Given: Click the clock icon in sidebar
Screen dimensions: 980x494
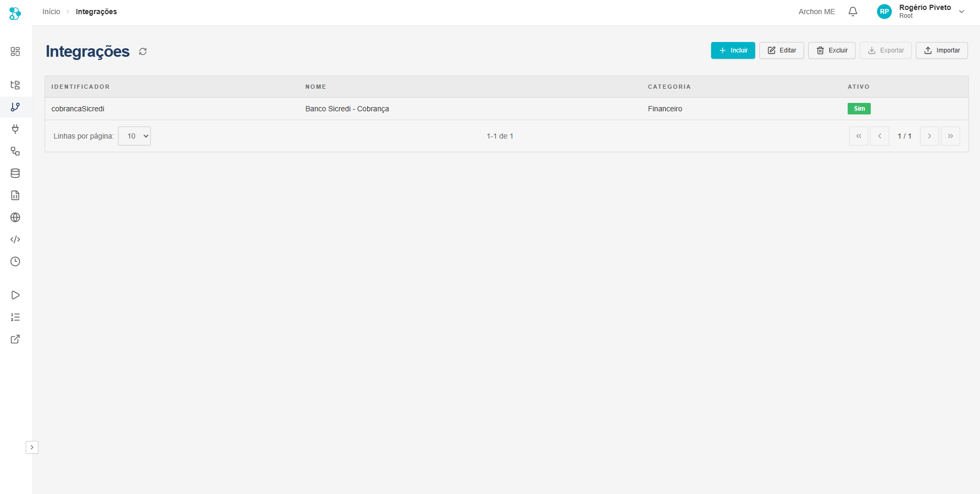Looking at the screenshot, I should [x=15, y=261].
